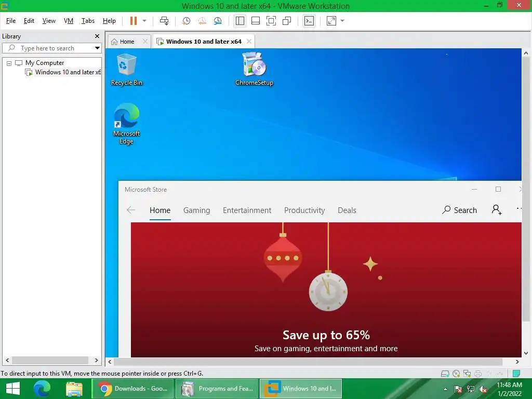Open the VM menu

coord(69,21)
